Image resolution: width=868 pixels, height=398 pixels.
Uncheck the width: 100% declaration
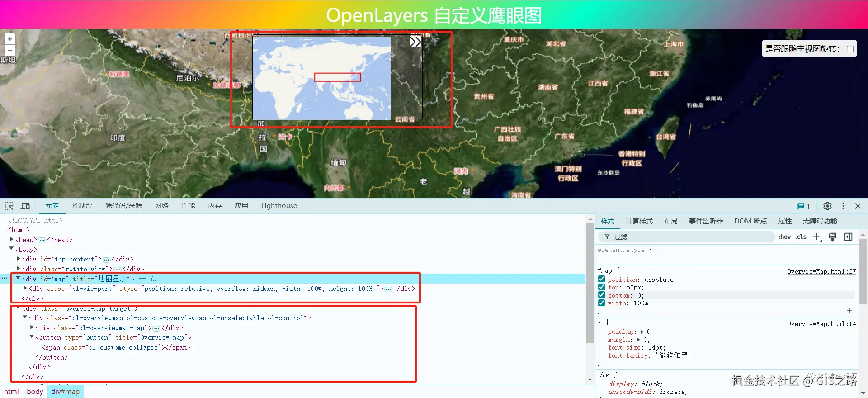pos(602,303)
